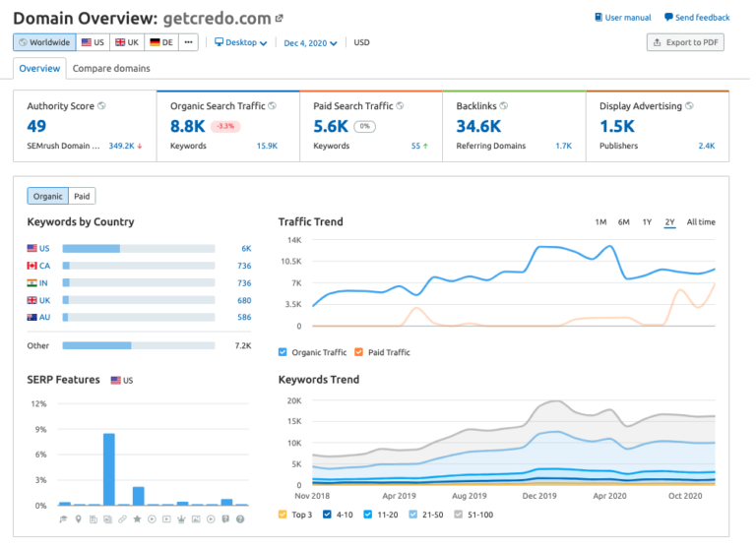Click the -3.3% change badge
The image size is (756, 547).
225,126
